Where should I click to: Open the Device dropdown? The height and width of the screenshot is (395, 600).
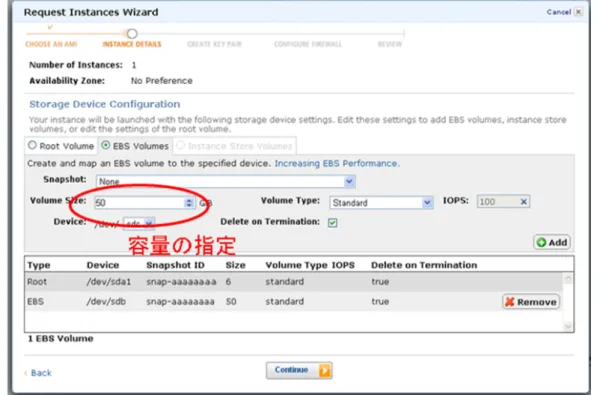click(139, 223)
